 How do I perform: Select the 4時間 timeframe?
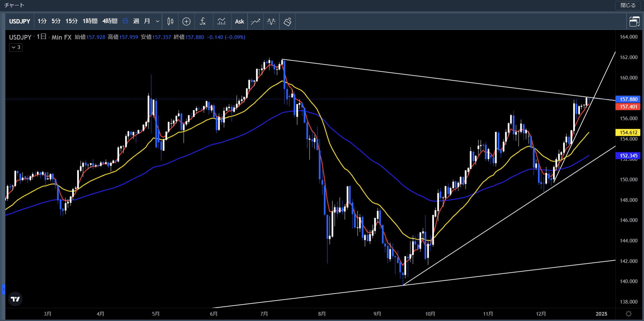tap(110, 21)
